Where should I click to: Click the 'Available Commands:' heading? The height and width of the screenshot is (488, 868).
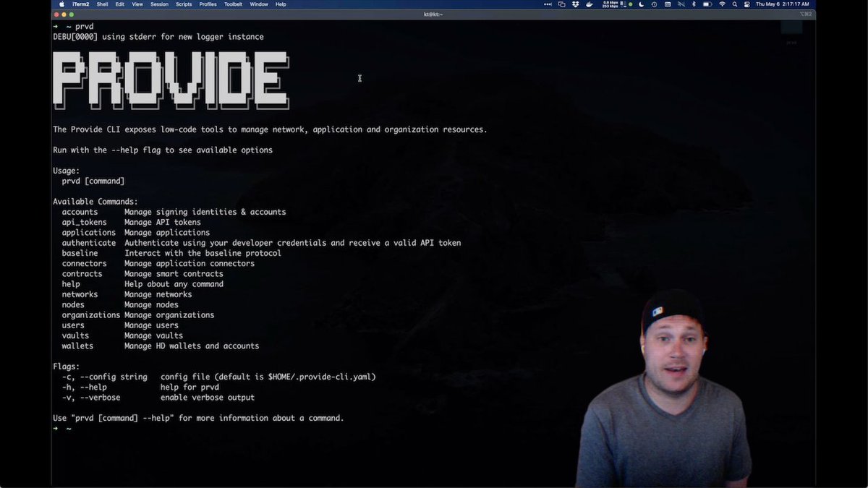(x=95, y=202)
